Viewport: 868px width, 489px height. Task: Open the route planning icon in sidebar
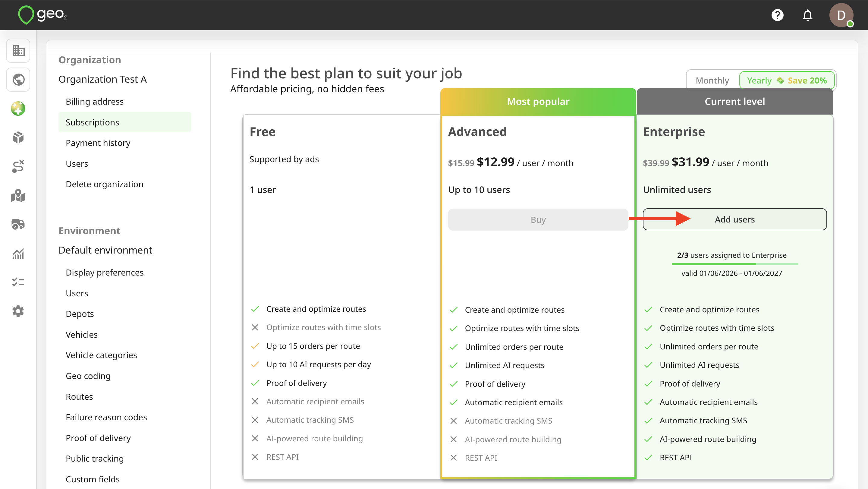[18, 166]
